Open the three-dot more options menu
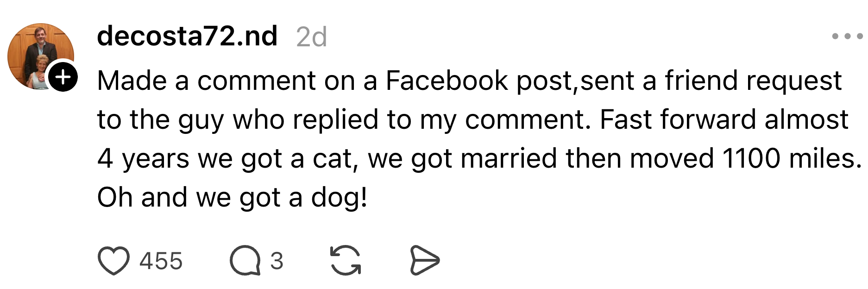868x289 pixels. pos(847,36)
